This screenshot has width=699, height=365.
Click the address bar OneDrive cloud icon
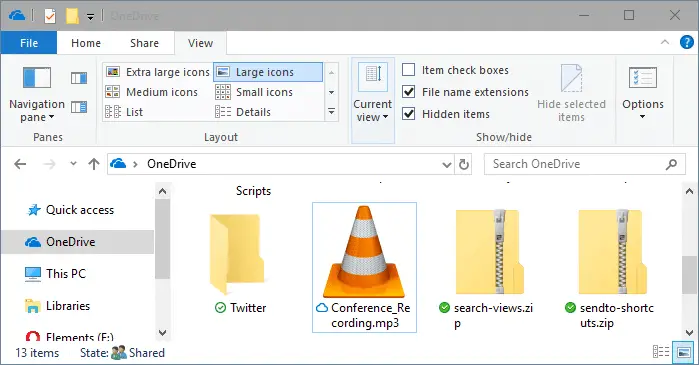(x=118, y=164)
